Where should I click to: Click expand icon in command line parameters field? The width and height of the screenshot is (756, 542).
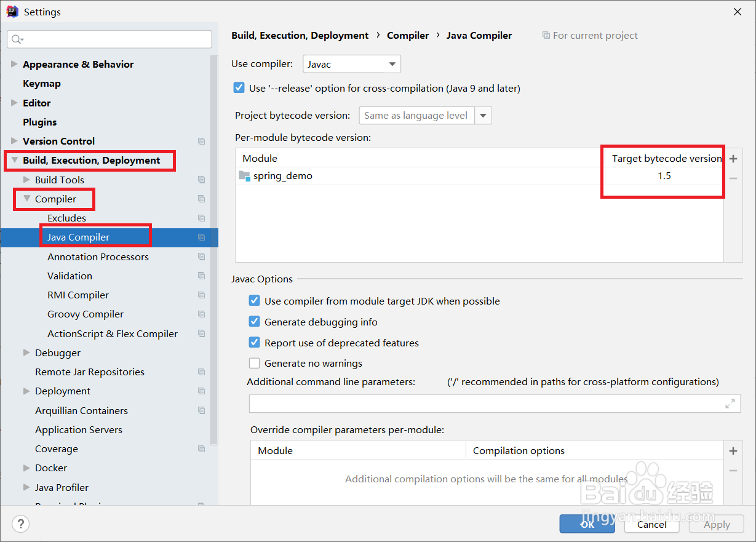(x=730, y=404)
